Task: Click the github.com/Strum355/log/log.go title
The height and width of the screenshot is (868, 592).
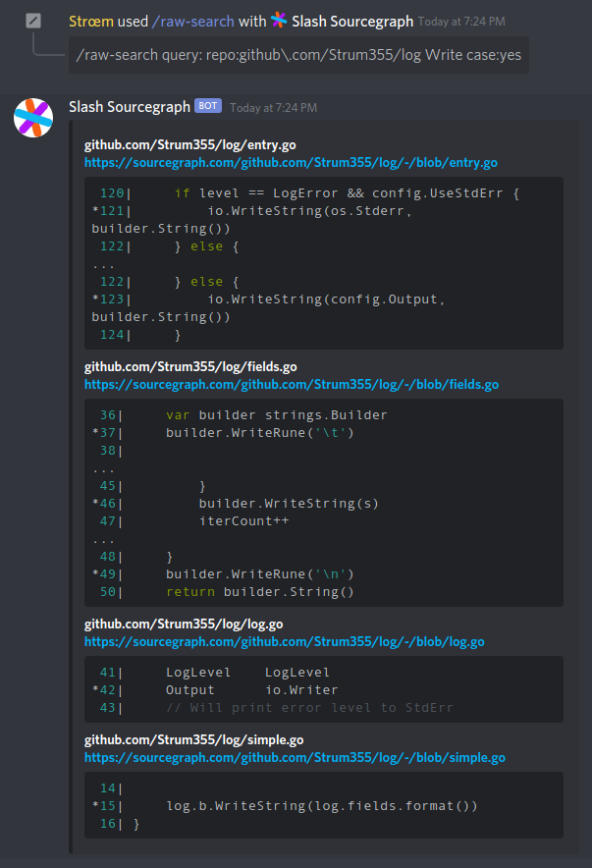Action: pyautogui.click(x=184, y=624)
